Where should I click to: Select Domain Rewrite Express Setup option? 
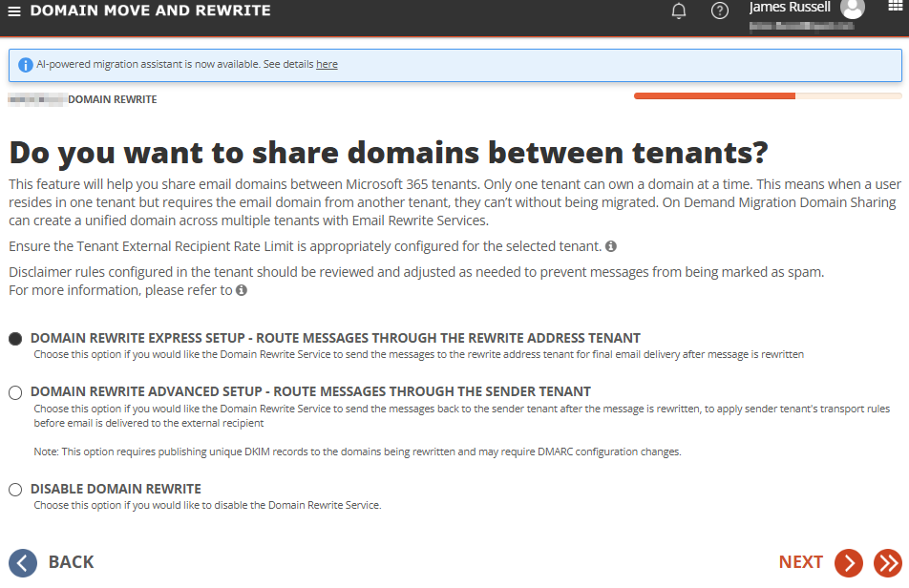(15, 339)
